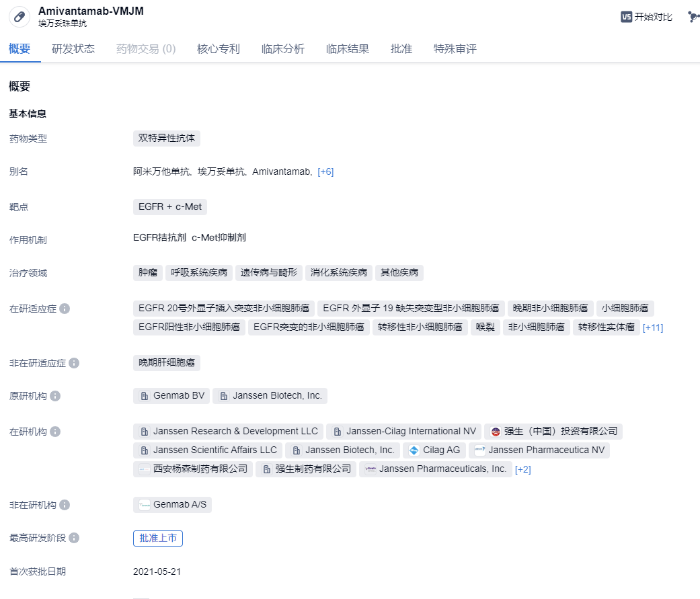Click info icon next to 在研适应症

point(65,309)
